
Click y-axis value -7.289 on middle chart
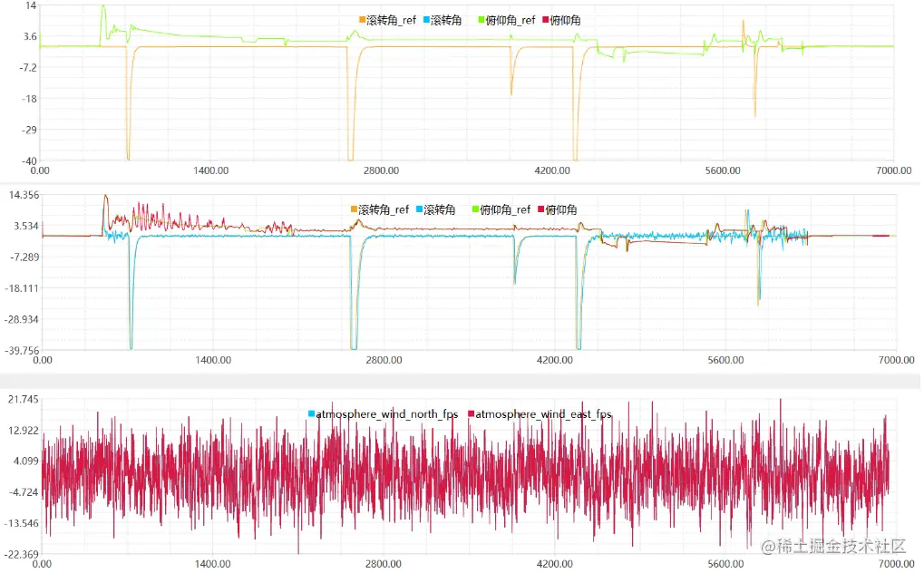click(x=24, y=257)
